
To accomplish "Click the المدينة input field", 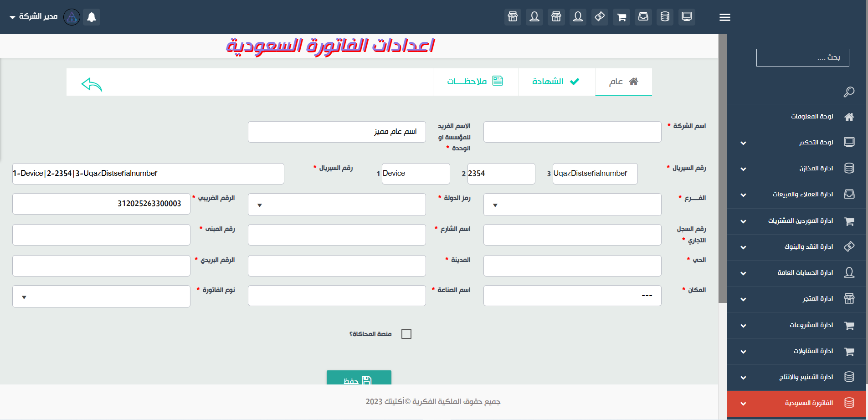I will pyautogui.click(x=337, y=266).
